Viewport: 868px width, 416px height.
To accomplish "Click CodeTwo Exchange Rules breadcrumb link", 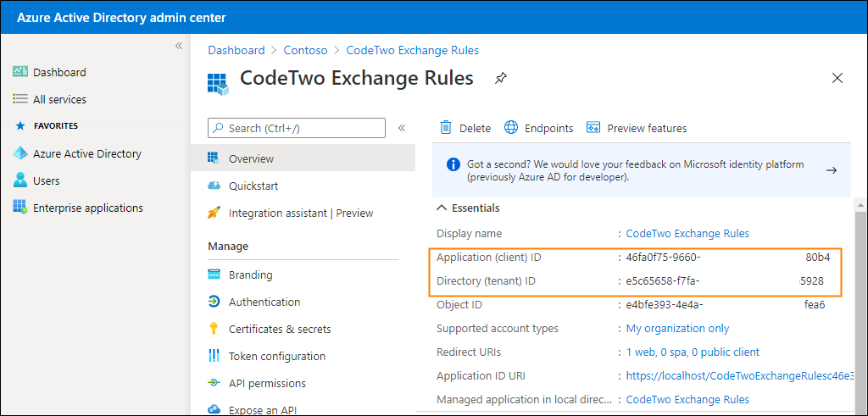I will click(x=413, y=50).
